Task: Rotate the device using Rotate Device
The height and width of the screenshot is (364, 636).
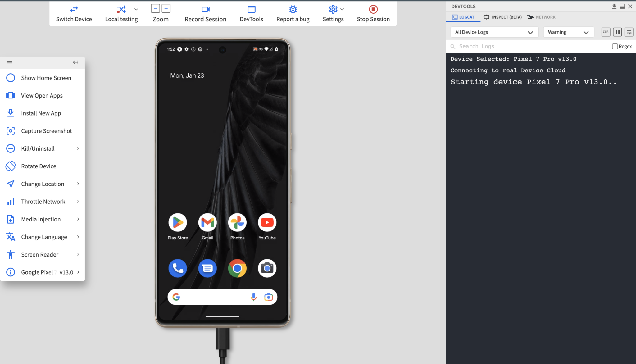Action: pyautogui.click(x=39, y=166)
